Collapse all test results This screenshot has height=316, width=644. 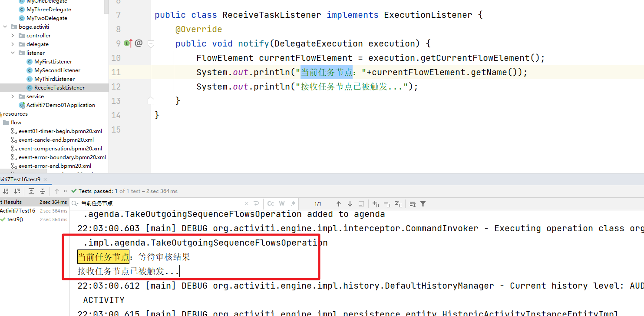point(43,191)
